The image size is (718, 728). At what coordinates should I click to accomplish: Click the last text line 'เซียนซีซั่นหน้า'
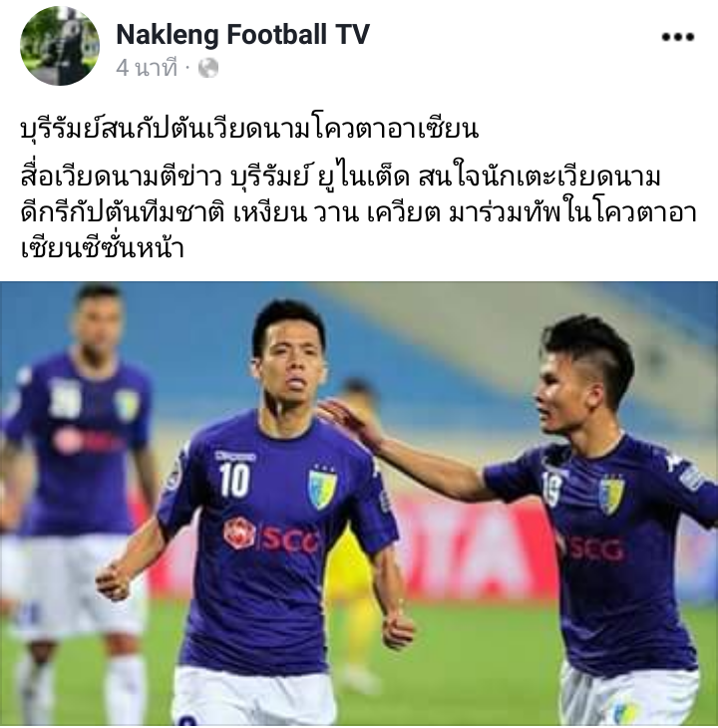[103, 248]
